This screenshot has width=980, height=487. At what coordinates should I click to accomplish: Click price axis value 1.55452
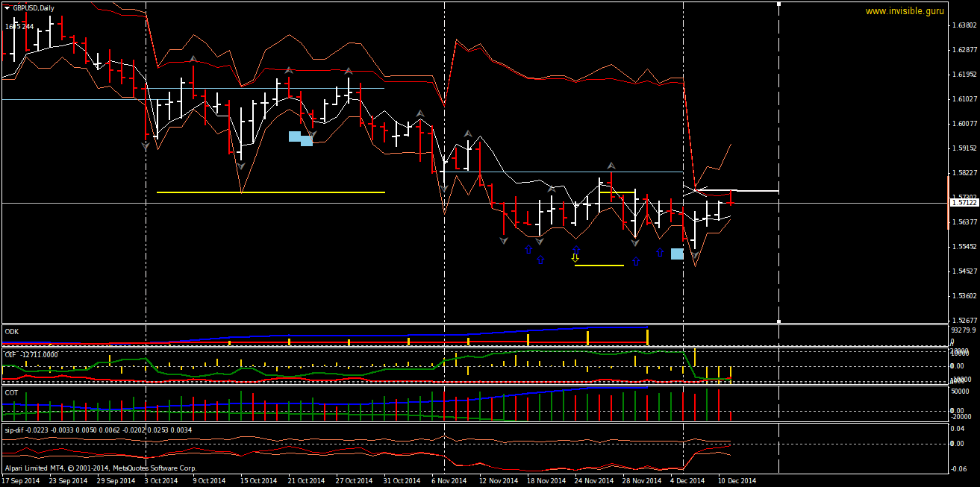point(965,246)
